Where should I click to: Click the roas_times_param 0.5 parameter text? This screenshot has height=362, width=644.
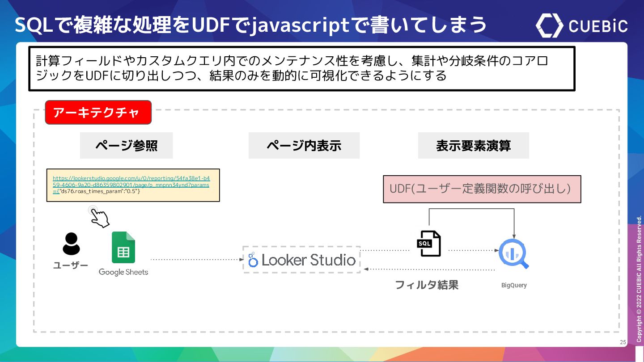tap(99, 191)
